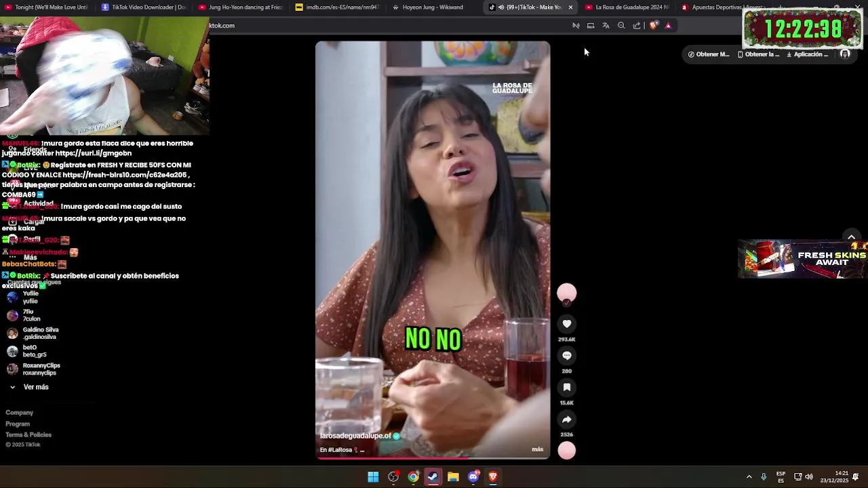Image resolution: width=868 pixels, height=488 pixels.
Task: Click 'Obtener la...' app button
Action: pos(758,54)
